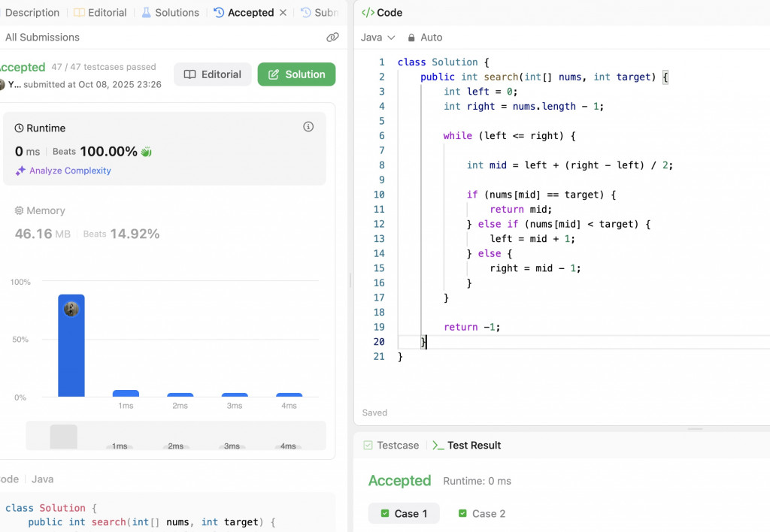The width and height of the screenshot is (770, 532).
Task: Click 'return mid;' code line
Action: (x=520, y=209)
